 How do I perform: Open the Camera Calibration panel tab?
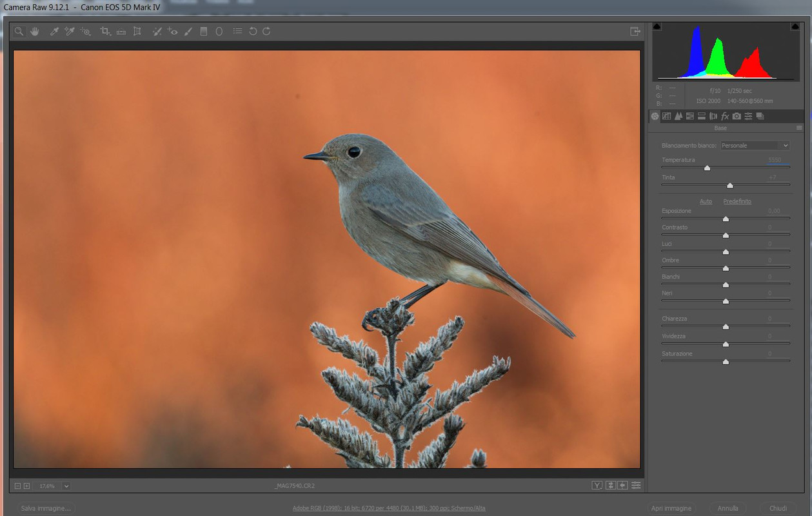737,116
